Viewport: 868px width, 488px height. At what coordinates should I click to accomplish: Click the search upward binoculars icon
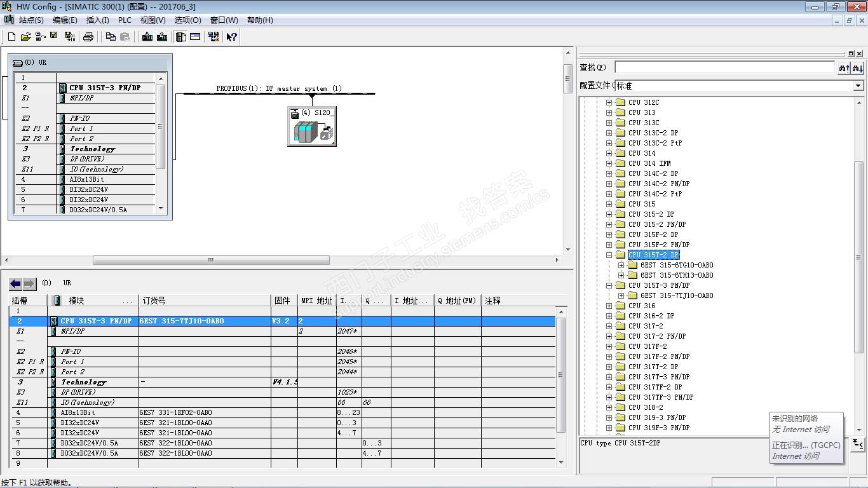(844, 67)
